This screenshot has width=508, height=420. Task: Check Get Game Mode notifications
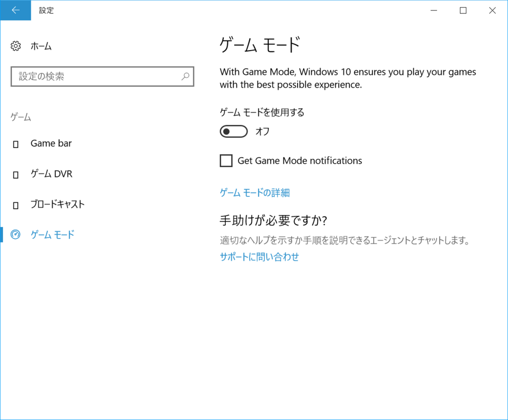226,160
